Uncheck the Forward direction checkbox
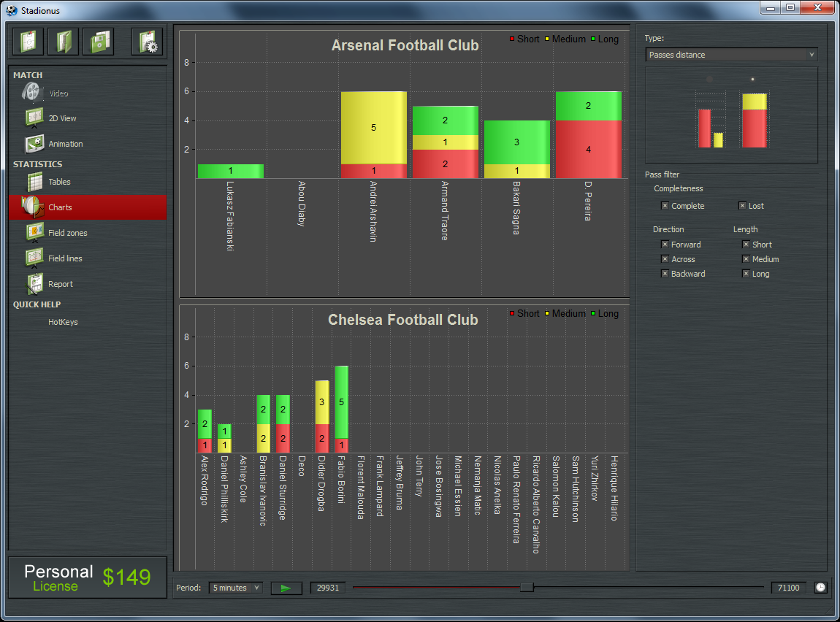 pyautogui.click(x=665, y=244)
